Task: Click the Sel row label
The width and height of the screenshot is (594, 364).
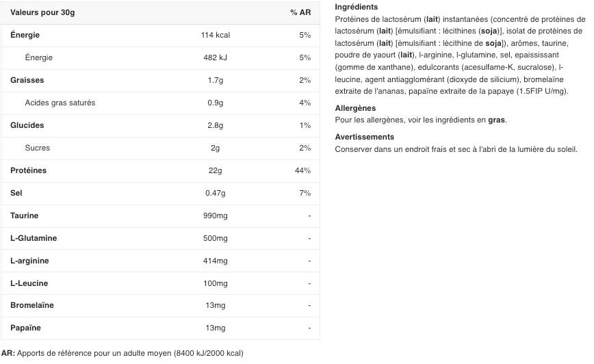Action: click(x=16, y=193)
